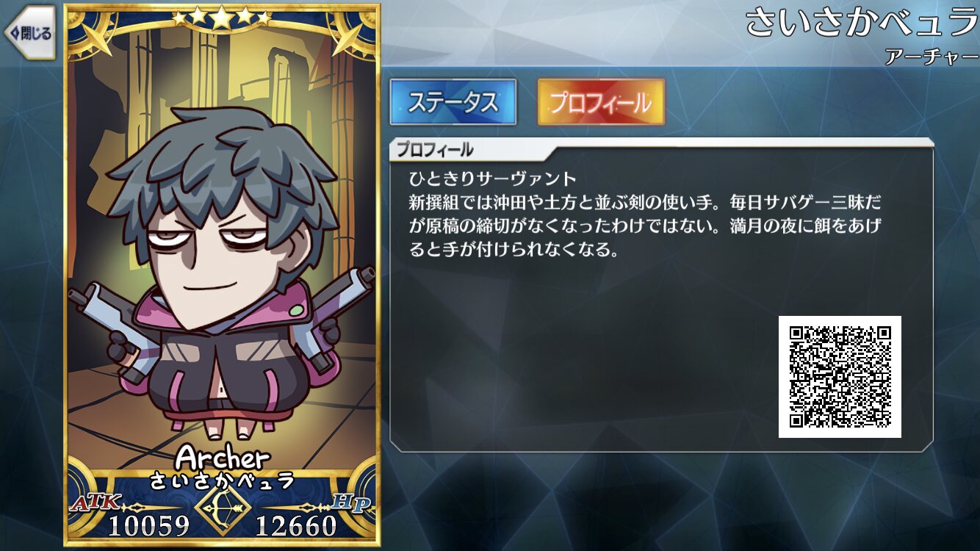This screenshot has width=980, height=551.
Task: Click the profile description text
Action: [x=646, y=214]
